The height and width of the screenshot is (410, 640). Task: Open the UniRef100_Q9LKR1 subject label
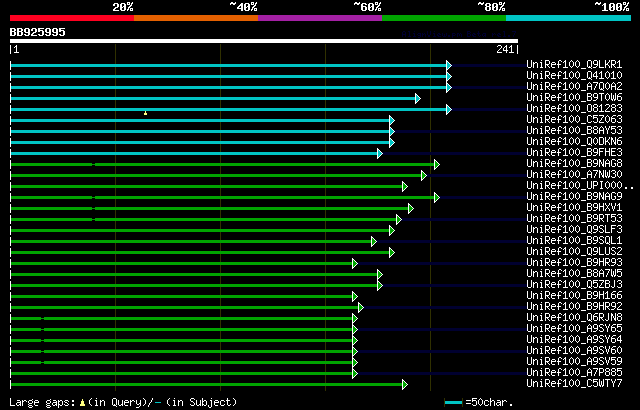pyautogui.click(x=574, y=64)
